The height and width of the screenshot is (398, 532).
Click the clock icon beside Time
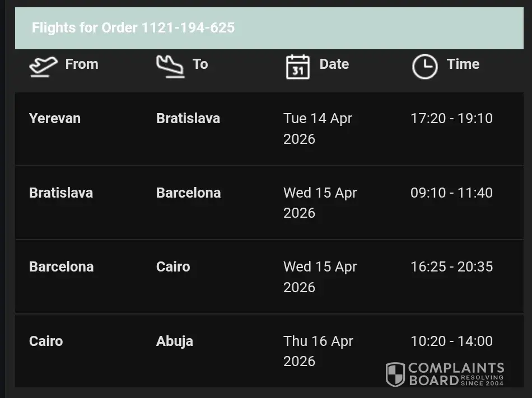tap(424, 67)
